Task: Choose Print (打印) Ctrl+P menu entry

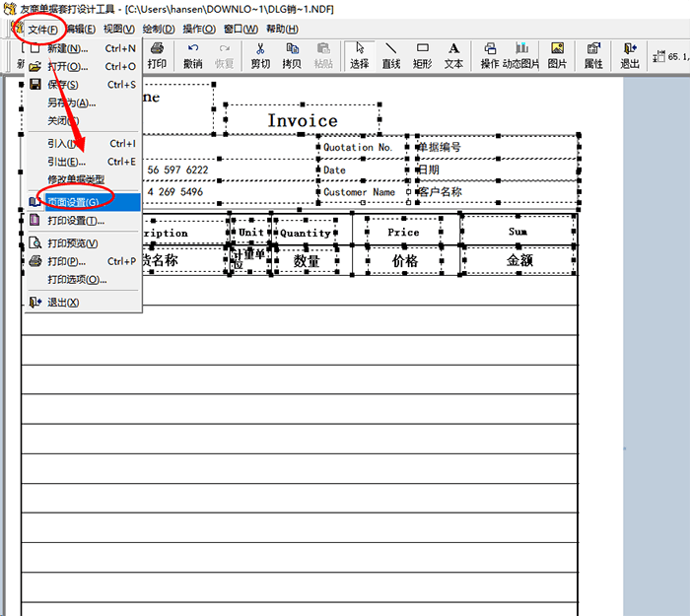Action: (83, 261)
